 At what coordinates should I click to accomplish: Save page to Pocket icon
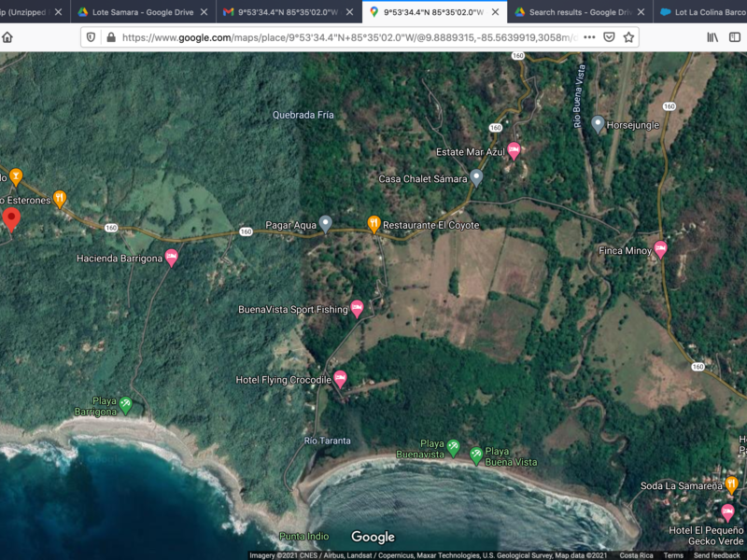pos(609,37)
